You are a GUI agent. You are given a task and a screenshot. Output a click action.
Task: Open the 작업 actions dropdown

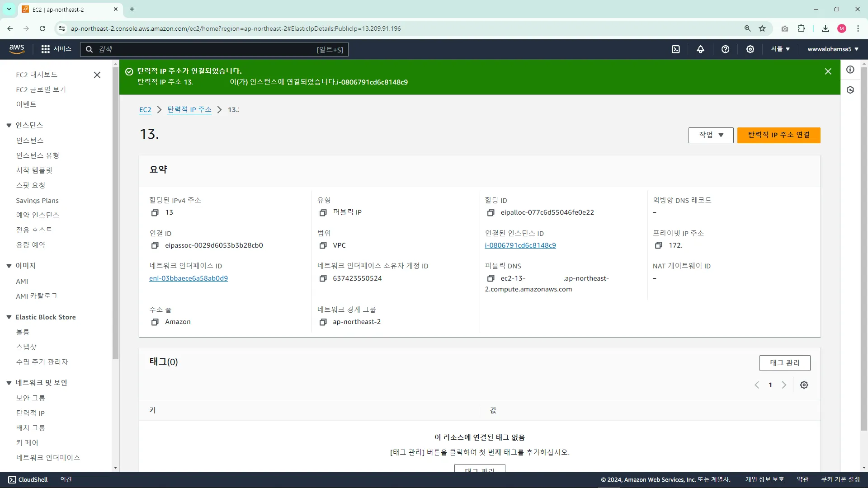(711, 135)
